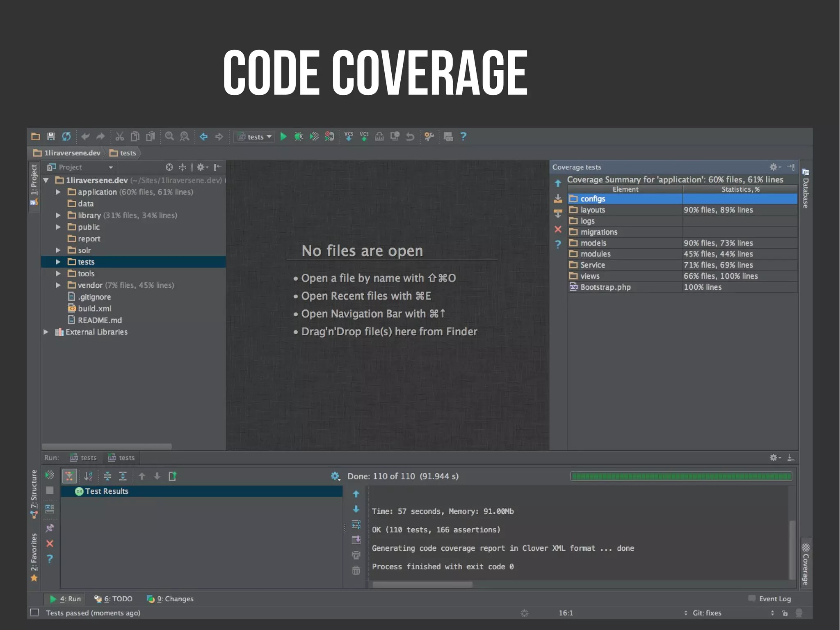Click Stop square icon in Run panel
840x630 pixels.
pyautogui.click(x=50, y=490)
